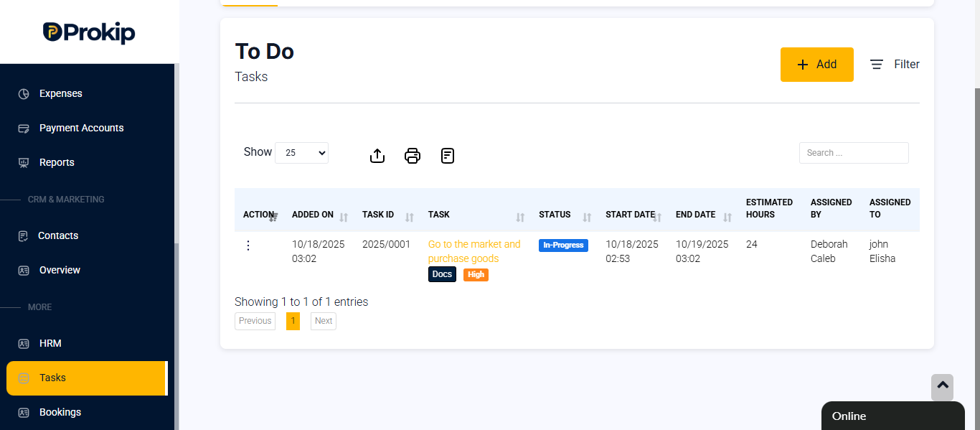Click the Expenses pie chart icon
This screenshot has height=430, width=980.
click(x=24, y=94)
